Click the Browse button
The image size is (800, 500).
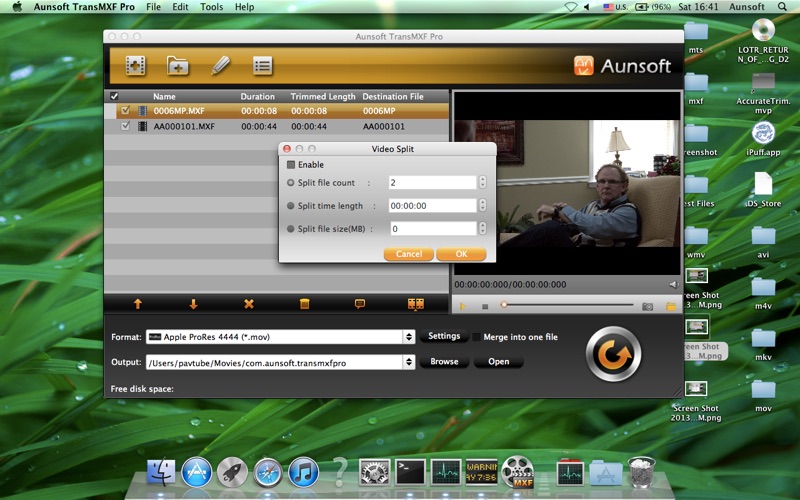444,362
